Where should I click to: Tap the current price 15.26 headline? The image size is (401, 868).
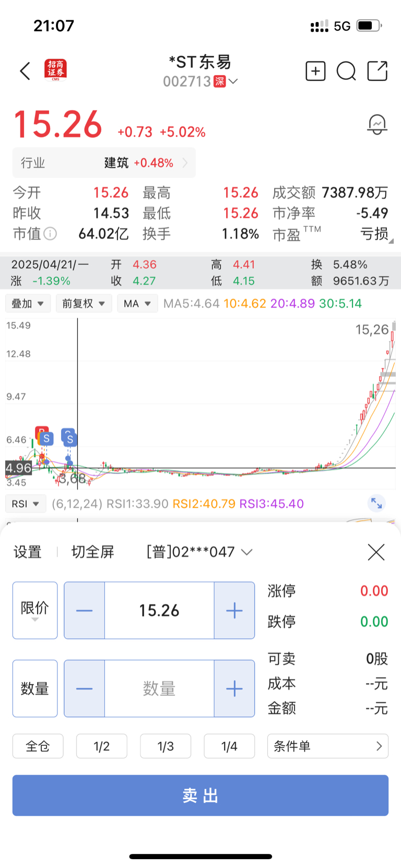tap(57, 125)
